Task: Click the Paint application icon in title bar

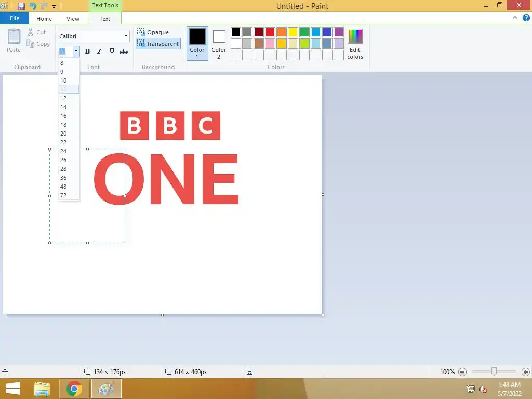Action: (4, 6)
